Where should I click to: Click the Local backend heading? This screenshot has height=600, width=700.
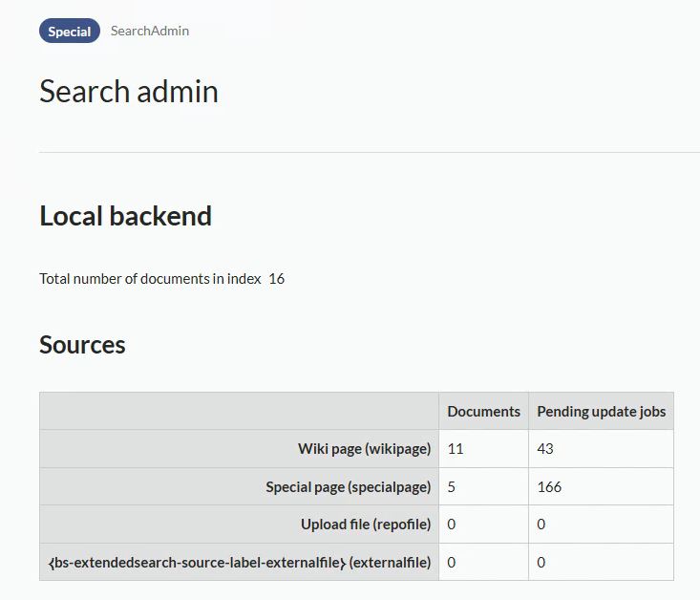pos(125,216)
